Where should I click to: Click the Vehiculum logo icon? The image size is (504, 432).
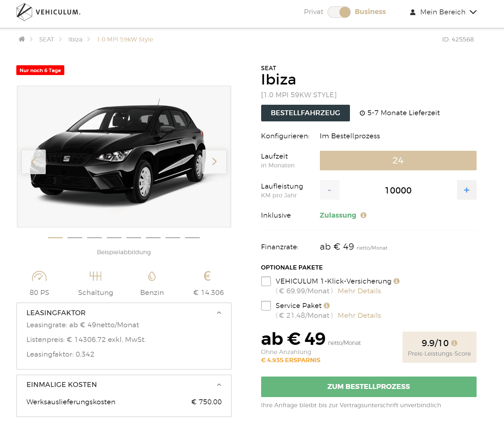24,12
